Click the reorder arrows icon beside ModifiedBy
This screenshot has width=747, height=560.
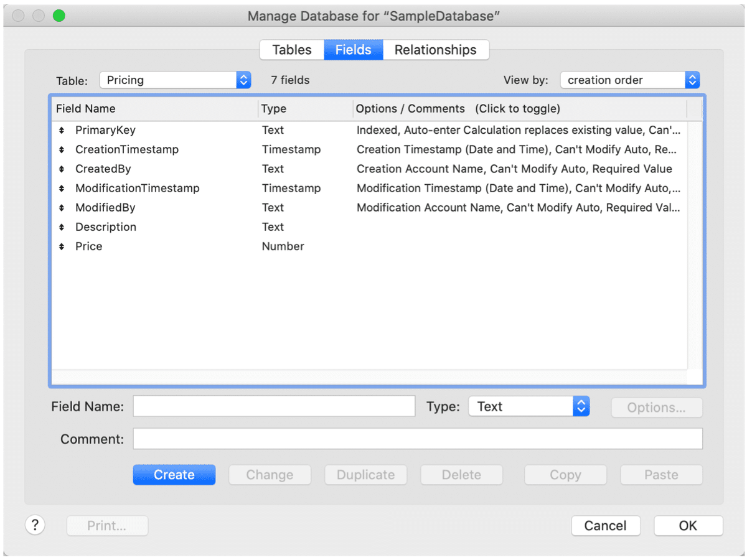[x=62, y=207]
